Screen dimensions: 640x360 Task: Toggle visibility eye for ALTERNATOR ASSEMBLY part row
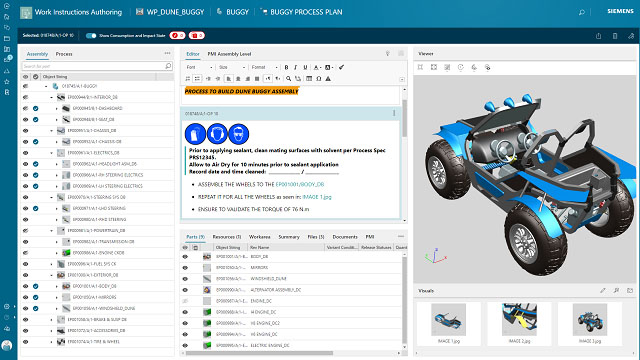185,290
